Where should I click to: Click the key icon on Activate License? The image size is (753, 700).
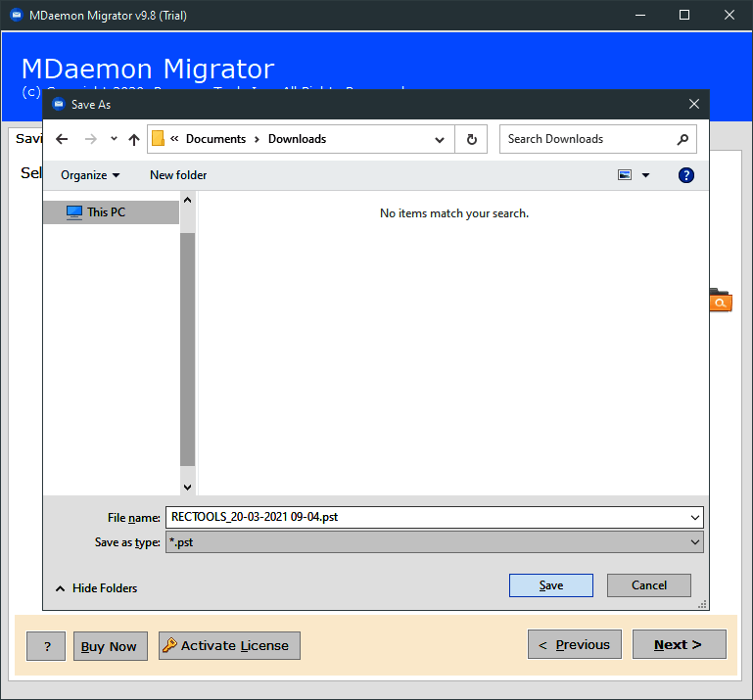(169, 645)
